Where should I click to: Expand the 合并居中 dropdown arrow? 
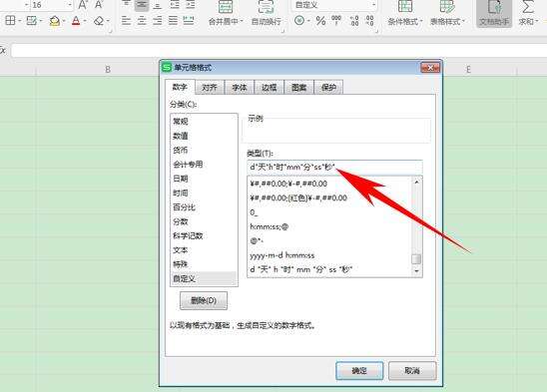pos(242,21)
